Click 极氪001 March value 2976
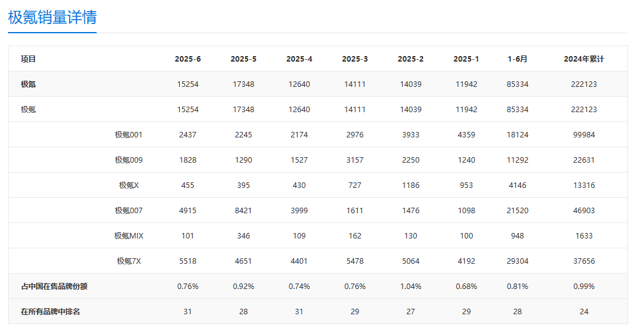Screen dimensions: 644x334 coord(355,135)
